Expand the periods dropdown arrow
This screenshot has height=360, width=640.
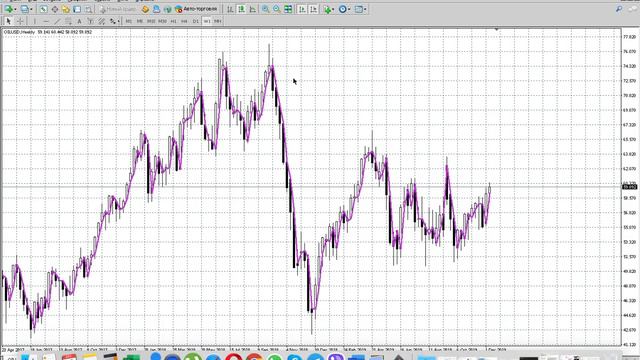tap(349, 9)
